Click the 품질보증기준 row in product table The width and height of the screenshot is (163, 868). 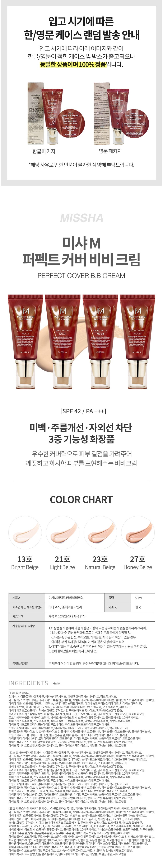coord(81,664)
